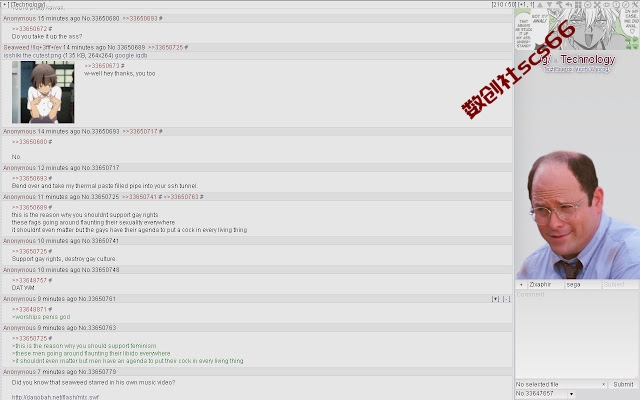Click the # icon beside quote >>33650672

pos(50,29)
